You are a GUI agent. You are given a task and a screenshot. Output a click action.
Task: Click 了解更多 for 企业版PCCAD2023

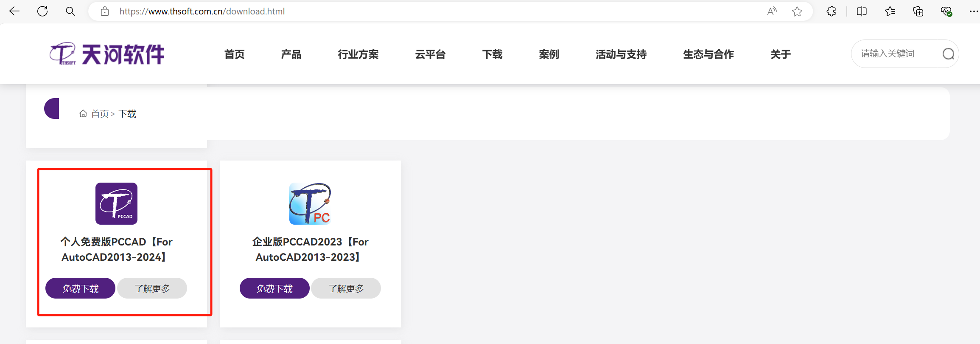(x=346, y=288)
